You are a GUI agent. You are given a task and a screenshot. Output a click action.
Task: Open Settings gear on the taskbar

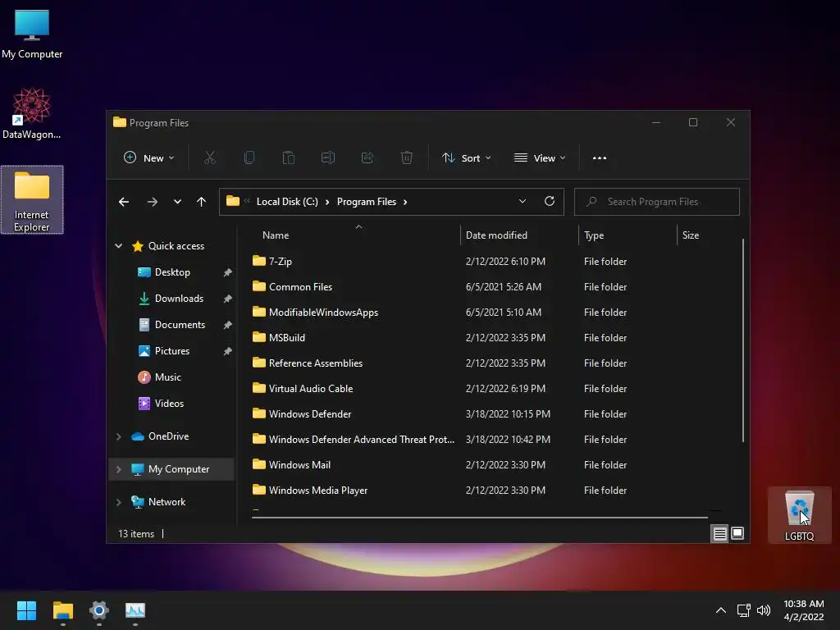(x=99, y=610)
